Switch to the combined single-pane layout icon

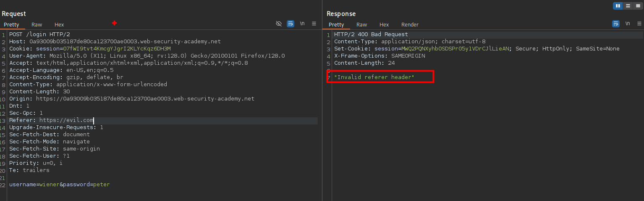[x=637, y=6]
